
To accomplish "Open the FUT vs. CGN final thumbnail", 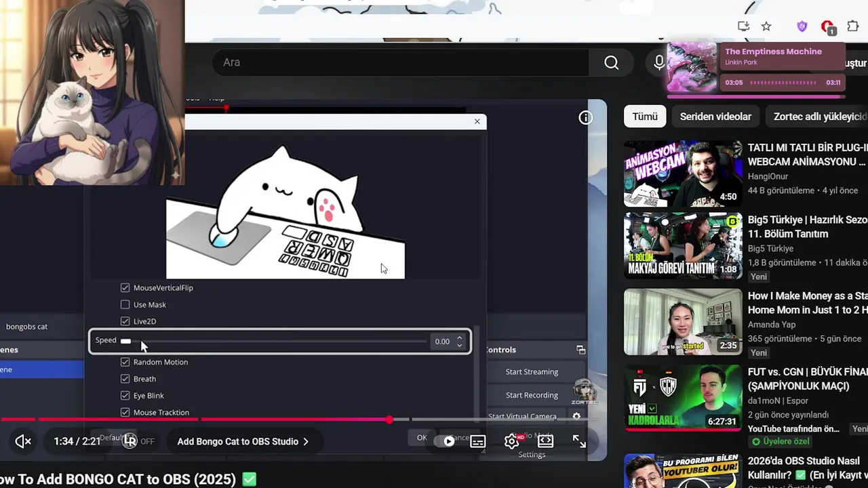I will 683,398.
